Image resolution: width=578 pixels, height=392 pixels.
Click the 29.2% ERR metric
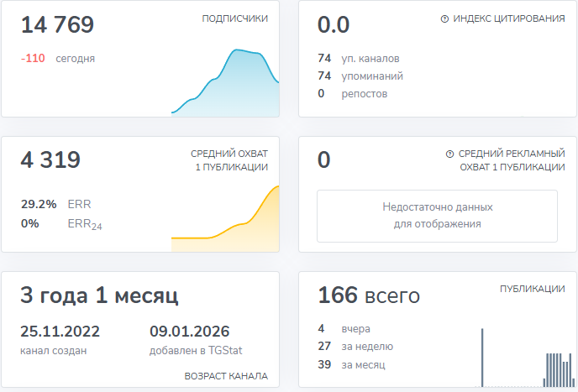click(55, 204)
